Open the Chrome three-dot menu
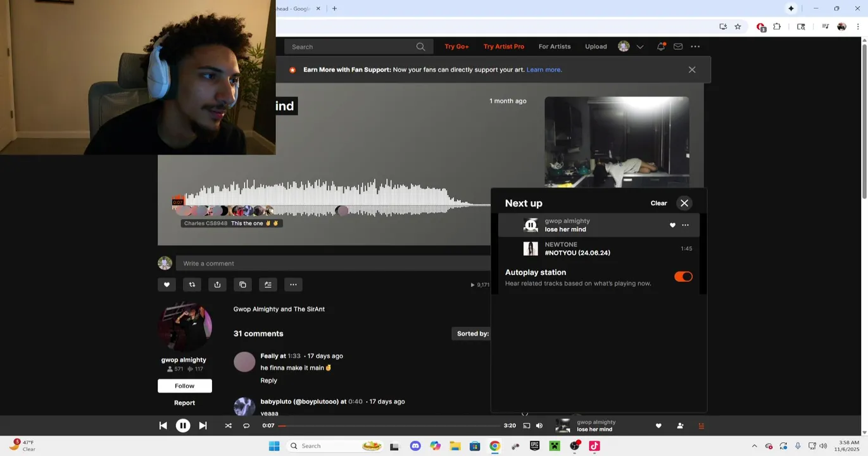868x456 pixels. pos(858,27)
